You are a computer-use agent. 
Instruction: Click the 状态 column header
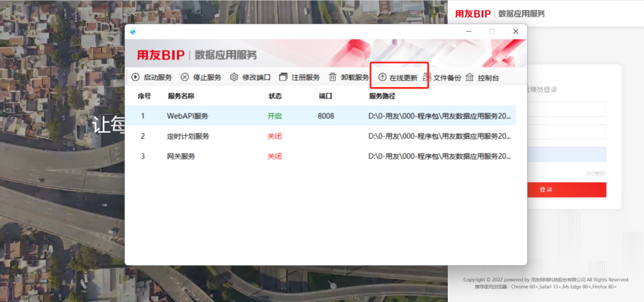pyautogui.click(x=275, y=96)
